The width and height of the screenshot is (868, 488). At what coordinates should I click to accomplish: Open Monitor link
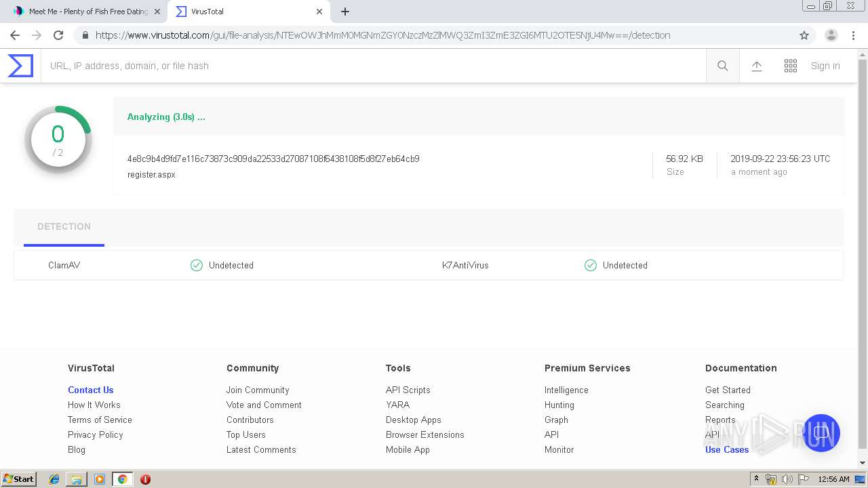[x=559, y=449]
